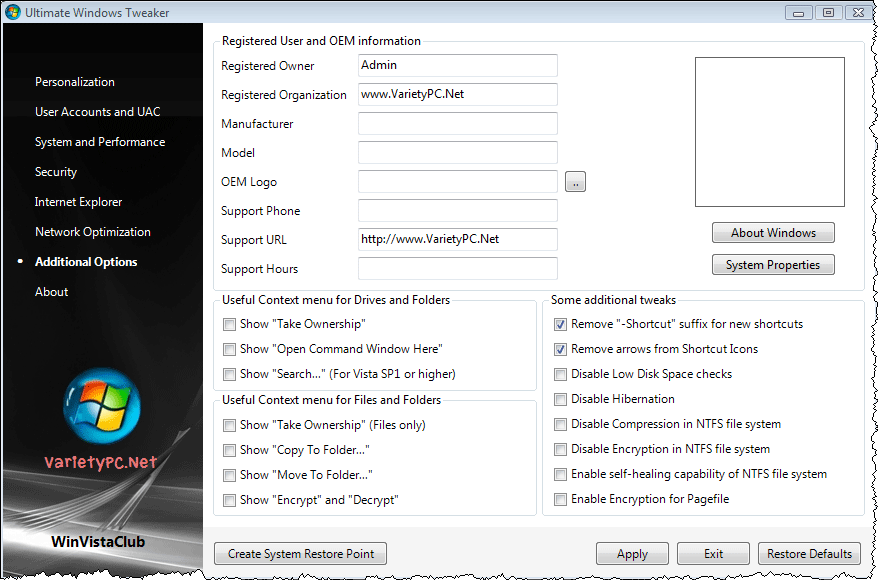
Task: Click the VarietyPC.Net sidebar text
Action: click(x=101, y=462)
